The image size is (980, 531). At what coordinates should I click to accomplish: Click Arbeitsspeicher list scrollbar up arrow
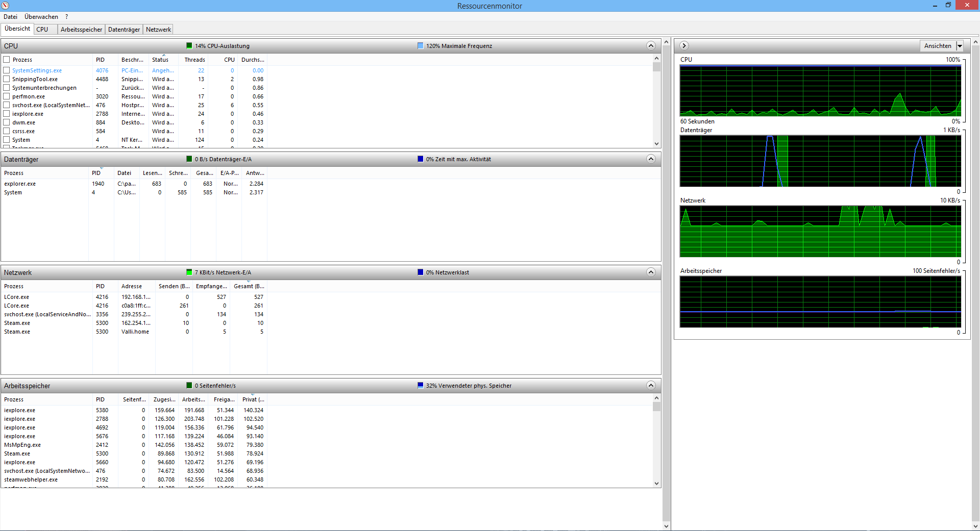pos(656,398)
